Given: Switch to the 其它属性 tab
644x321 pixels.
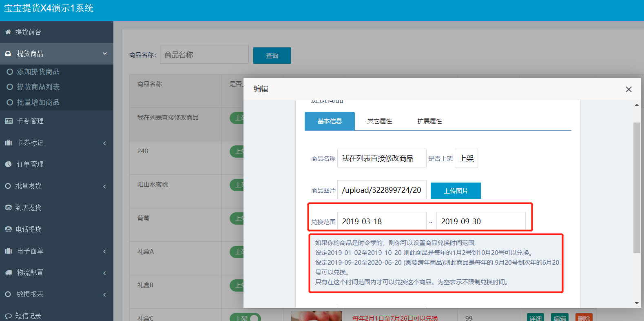Looking at the screenshot, I should click(379, 121).
